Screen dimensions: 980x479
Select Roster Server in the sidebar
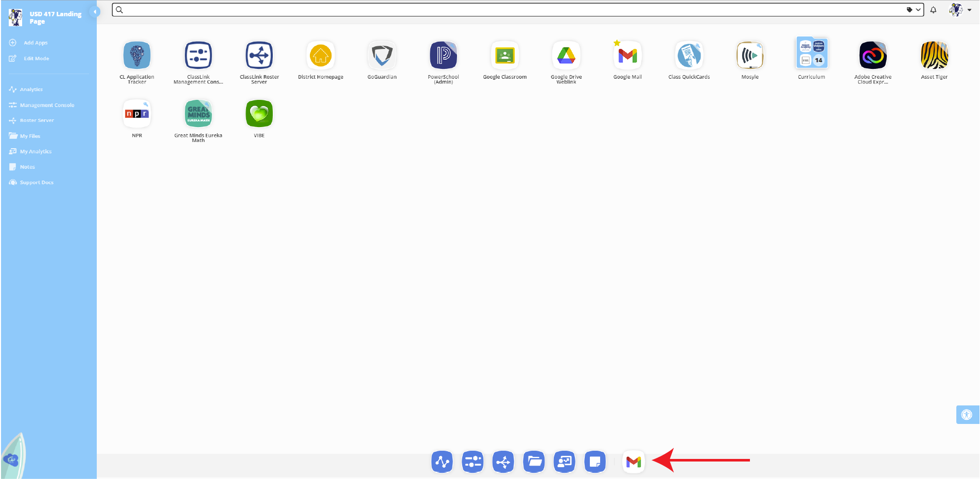point(31,120)
